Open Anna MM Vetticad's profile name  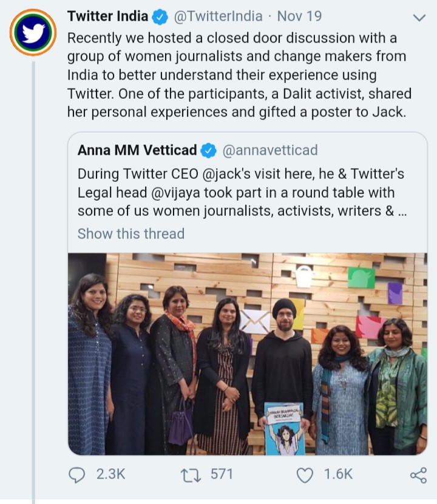[x=137, y=150]
